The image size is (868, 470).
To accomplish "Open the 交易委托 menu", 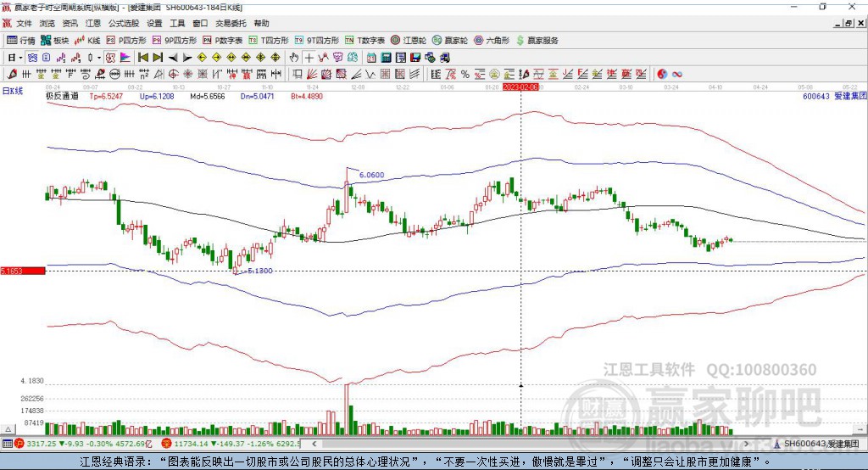I will [231, 23].
